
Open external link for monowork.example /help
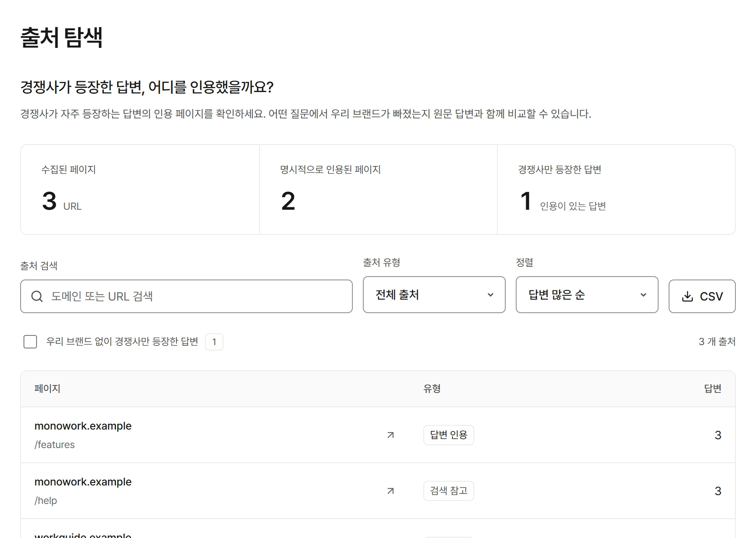click(x=391, y=491)
